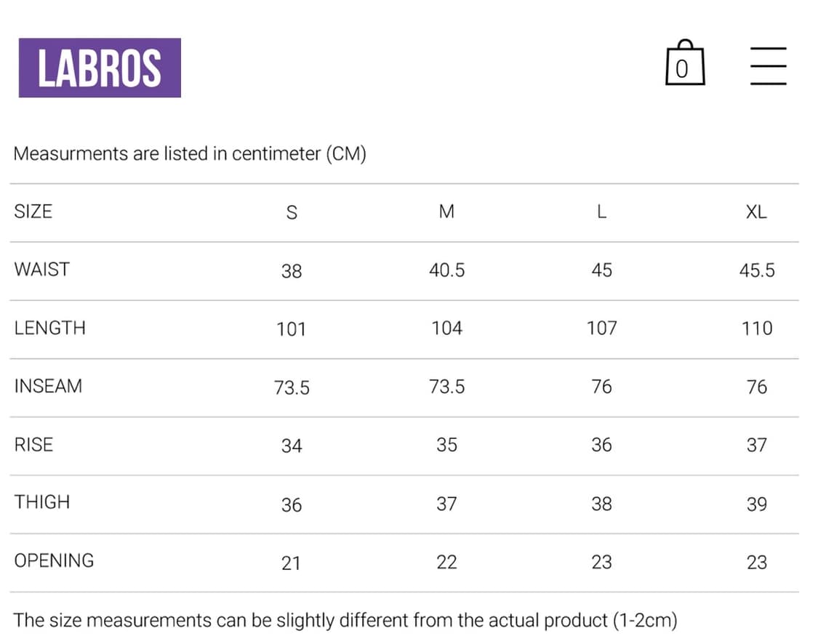Screen dimensions: 818x644
Task: Open the shopping bag cart icon
Action: (684, 63)
